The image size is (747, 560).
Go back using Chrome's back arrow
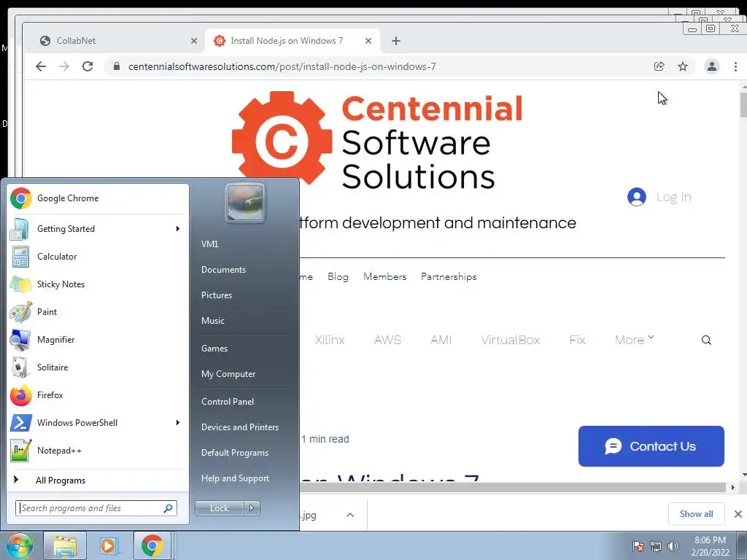pos(41,66)
